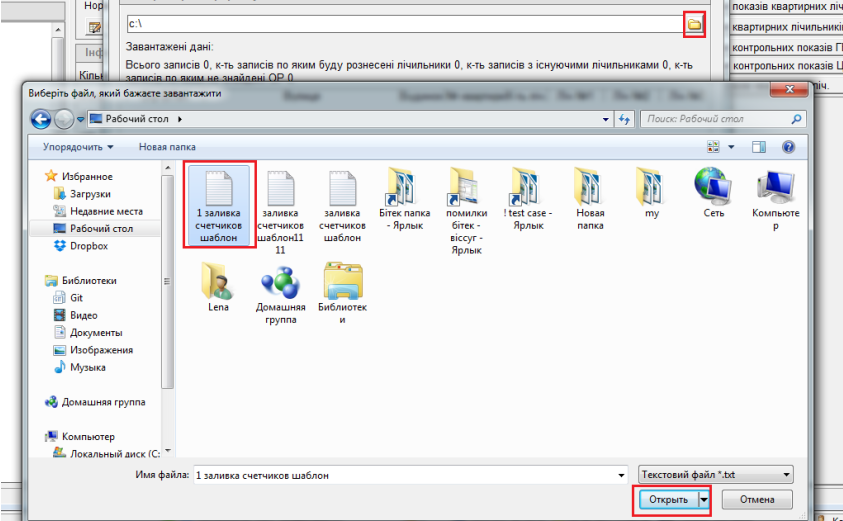Toggle the preview pane button
This screenshot has width=843, height=521.
(759, 146)
